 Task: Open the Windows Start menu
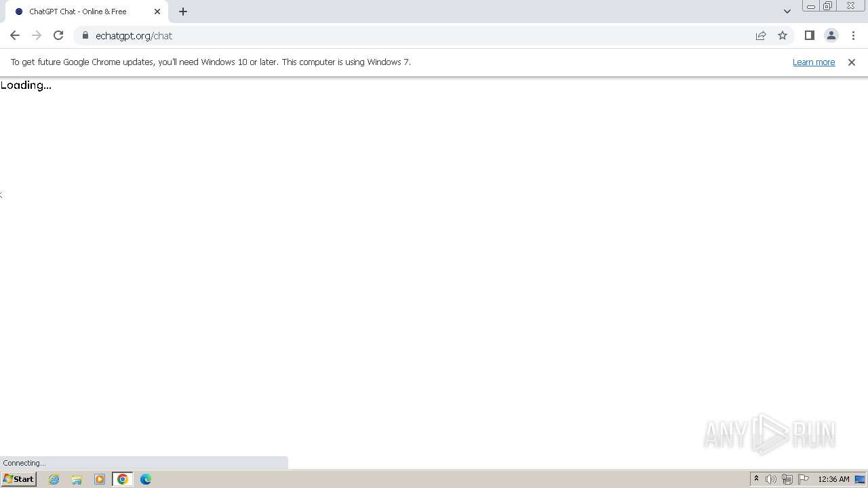point(19,479)
